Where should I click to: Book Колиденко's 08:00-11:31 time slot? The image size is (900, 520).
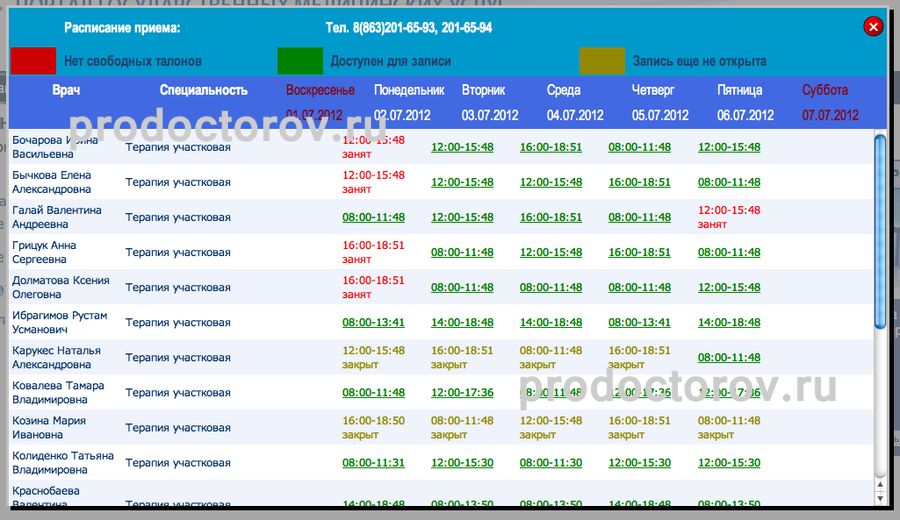(x=373, y=463)
